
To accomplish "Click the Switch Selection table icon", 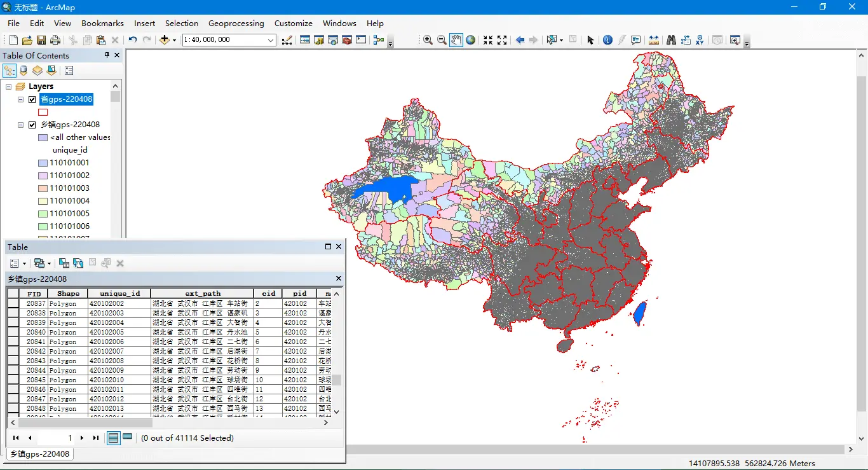I will click(78, 263).
